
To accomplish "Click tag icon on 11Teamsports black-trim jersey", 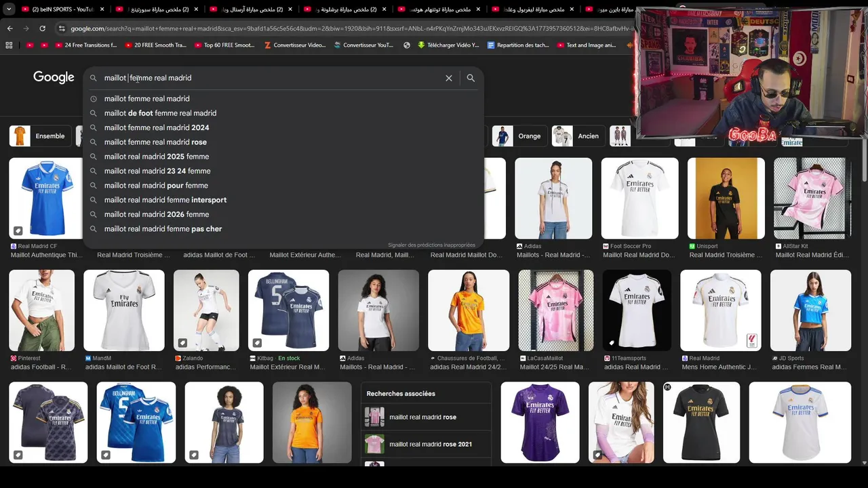I will pyautogui.click(x=612, y=342).
